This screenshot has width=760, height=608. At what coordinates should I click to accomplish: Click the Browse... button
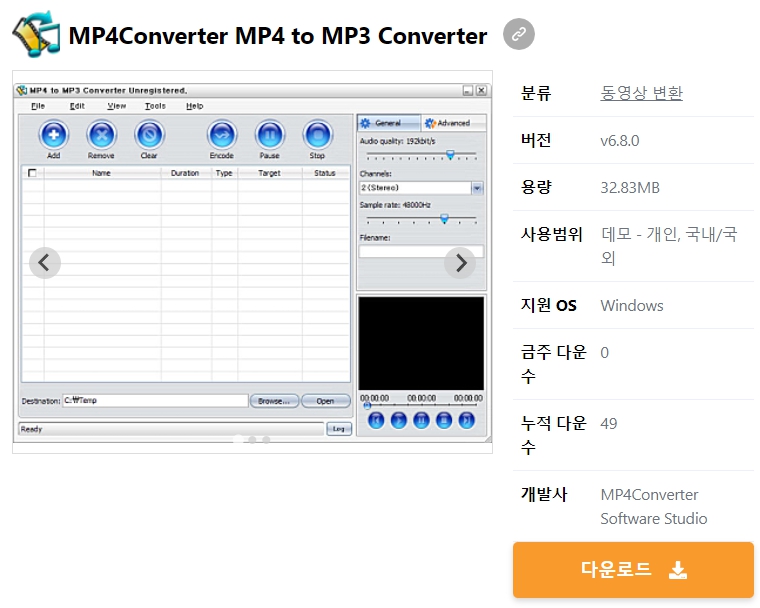pyautogui.click(x=274, y=401)
